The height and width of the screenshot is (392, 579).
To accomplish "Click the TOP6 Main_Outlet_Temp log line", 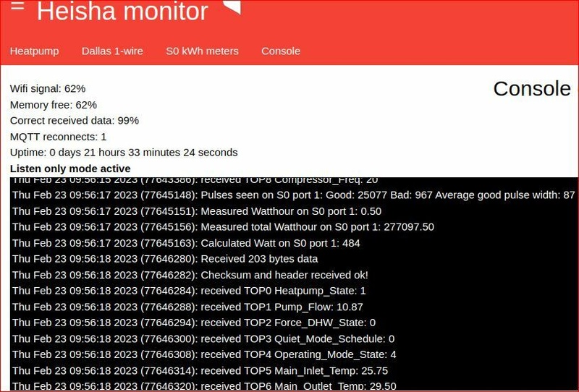I will pos(204,386).
